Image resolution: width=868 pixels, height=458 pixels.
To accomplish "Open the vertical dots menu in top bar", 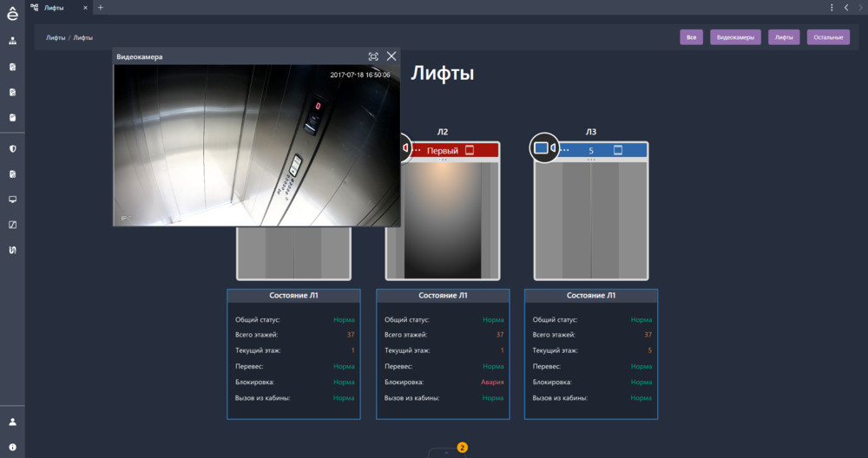I will coord(832,8).
